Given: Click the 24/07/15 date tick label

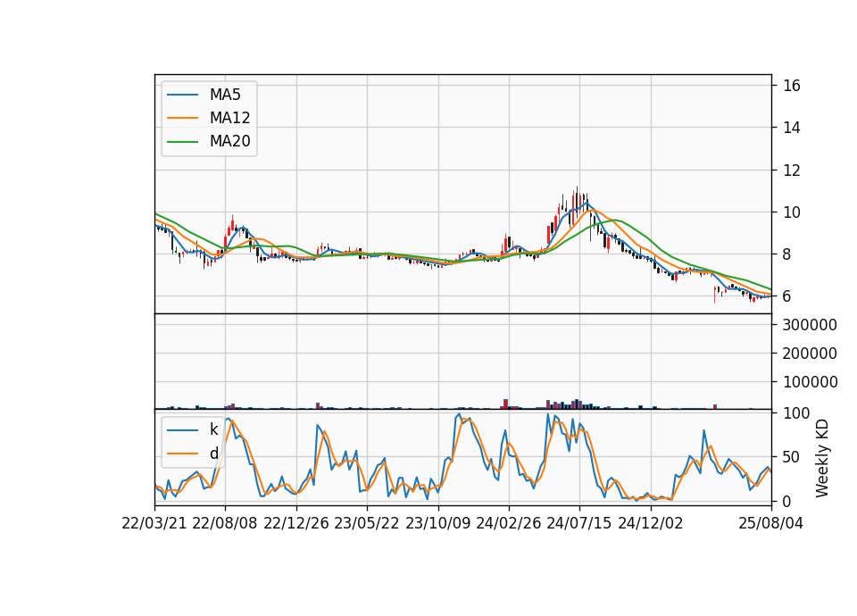Looking at the screenshot, I should coord(579,523).
